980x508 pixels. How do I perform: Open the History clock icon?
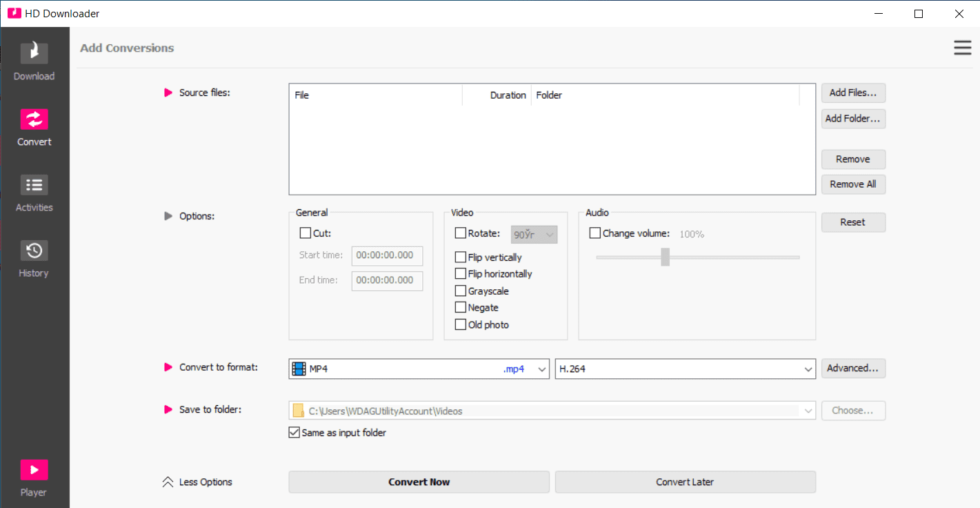point(34,251)
